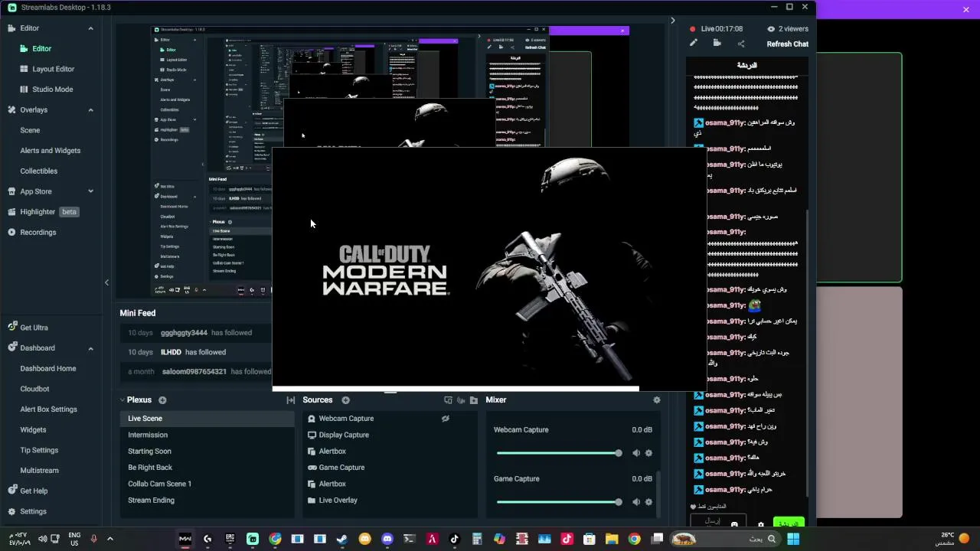The image size is (980, 551).
Task: Open TikTok from the taskbar
Action: (x=455, y=539)
